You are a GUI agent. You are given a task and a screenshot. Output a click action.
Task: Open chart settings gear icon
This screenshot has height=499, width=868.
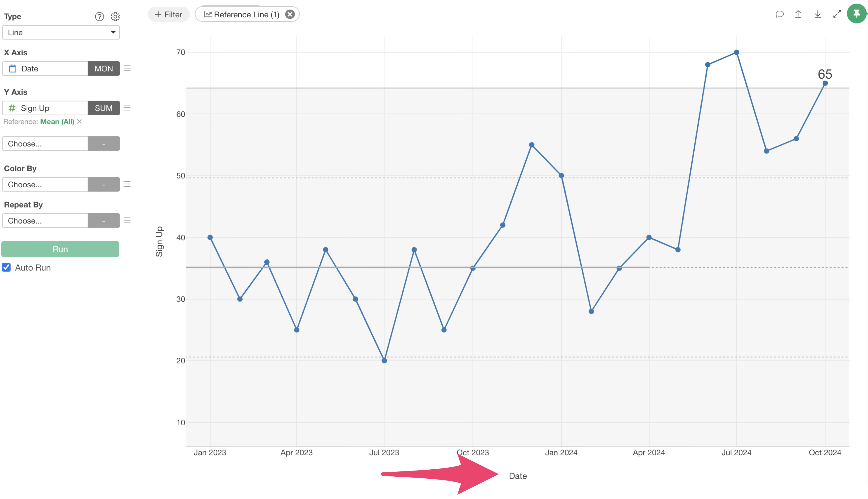(115, 16)
